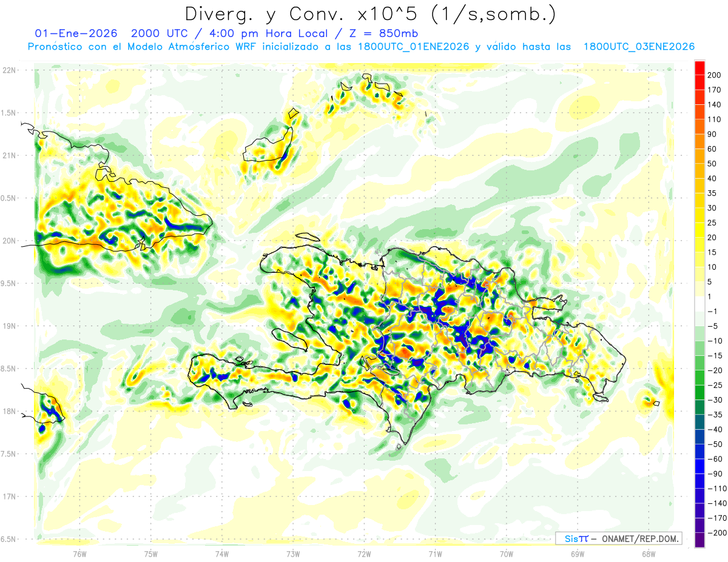The width and height of the screenshot is (728, 562).
Task: Click the 76W longitude label
Action: (x=79, y=553)
